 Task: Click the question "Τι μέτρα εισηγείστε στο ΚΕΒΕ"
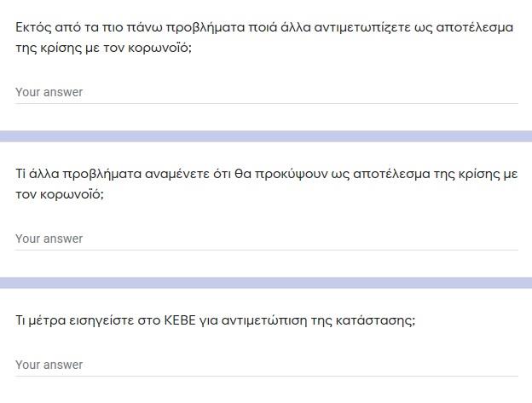215,320
